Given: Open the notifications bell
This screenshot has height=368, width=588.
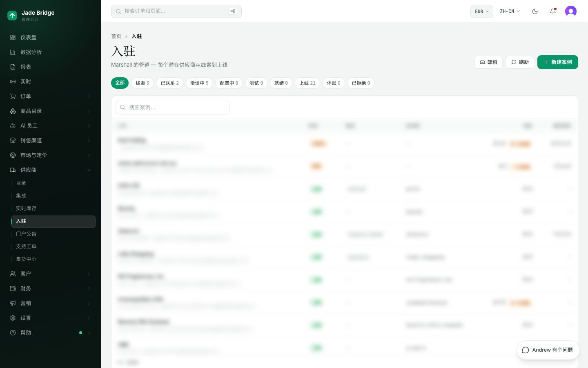Looking at the screenshot, I should click(x=553, y=11).
